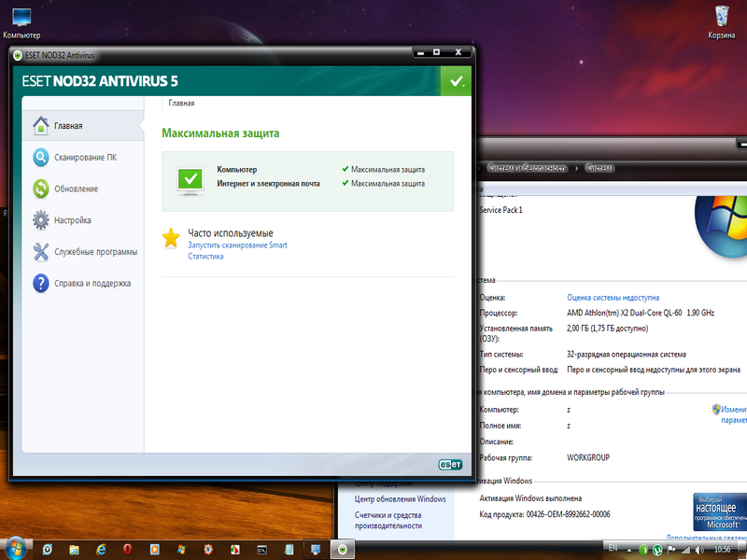Launch Opera browser from the taskbar
The image size is (747, 560).
click(127, 549)
